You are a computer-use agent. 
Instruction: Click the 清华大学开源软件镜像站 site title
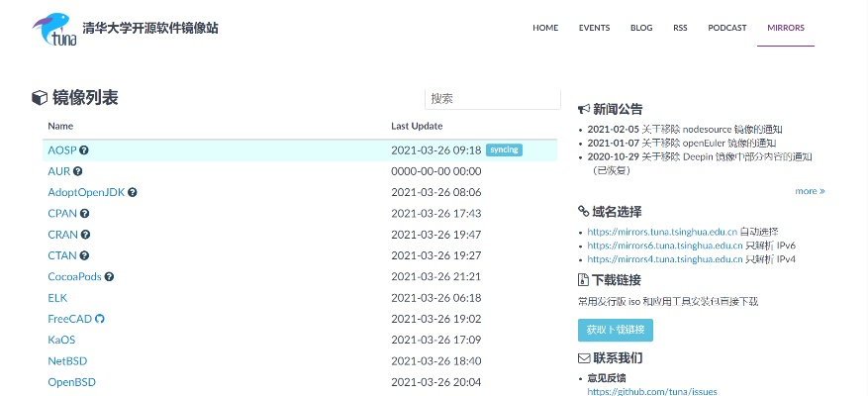(x=150, y=28)
